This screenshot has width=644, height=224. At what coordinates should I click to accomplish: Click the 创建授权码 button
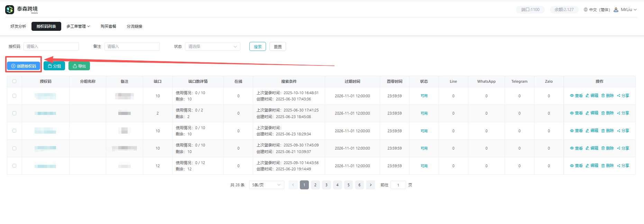[x=24, y=66]
